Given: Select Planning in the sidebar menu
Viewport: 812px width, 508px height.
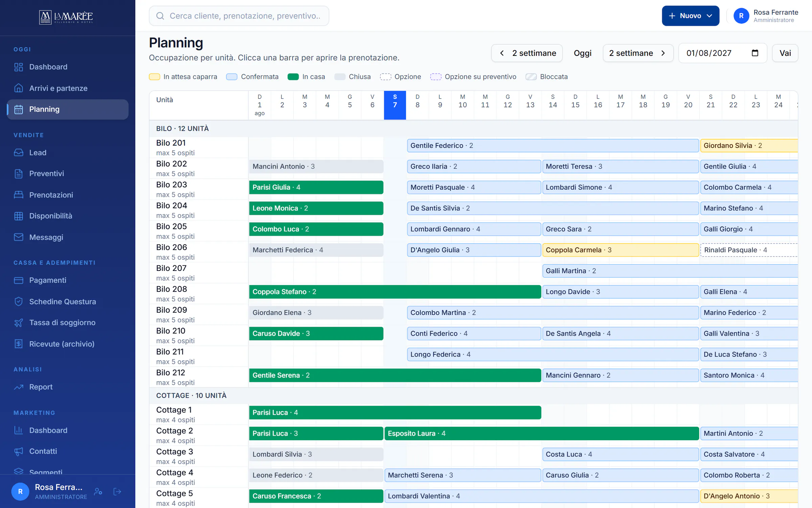Looking at the screenshot, I should [68, 109].
